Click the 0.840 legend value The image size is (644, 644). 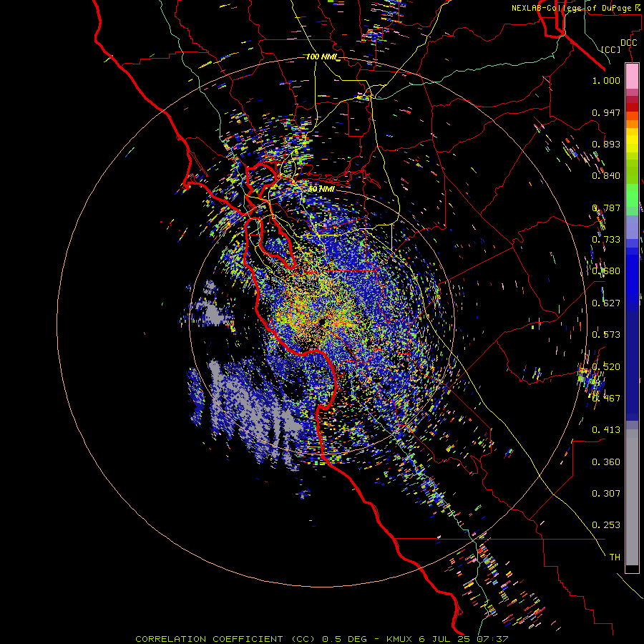pos(606,176)
